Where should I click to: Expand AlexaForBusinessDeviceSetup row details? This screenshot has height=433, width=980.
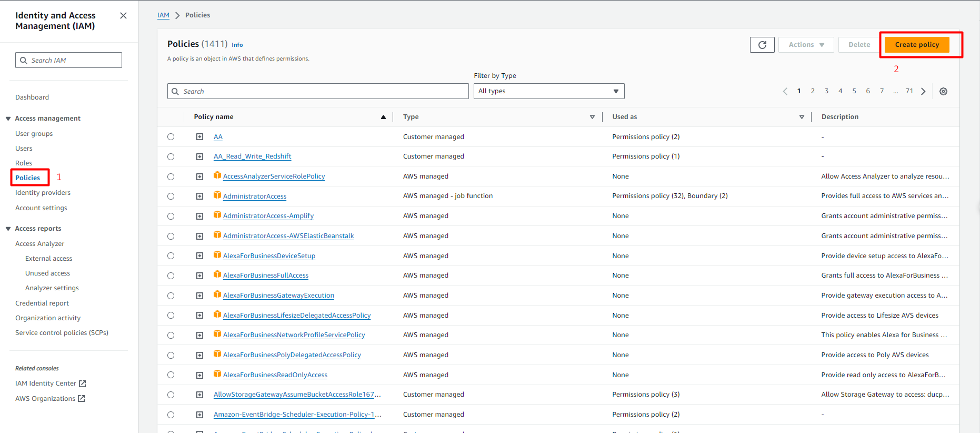pos(199,256)
